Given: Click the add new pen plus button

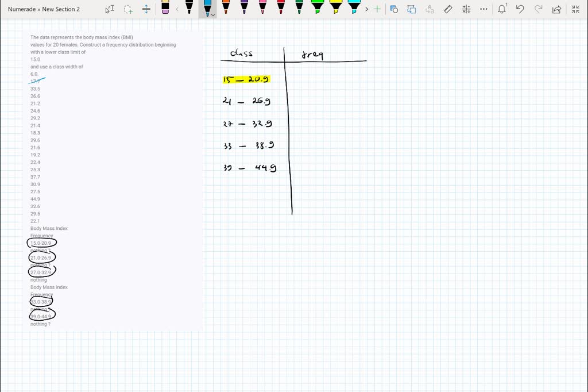Looking at the screenshot, I should click(x=377, y=9).
